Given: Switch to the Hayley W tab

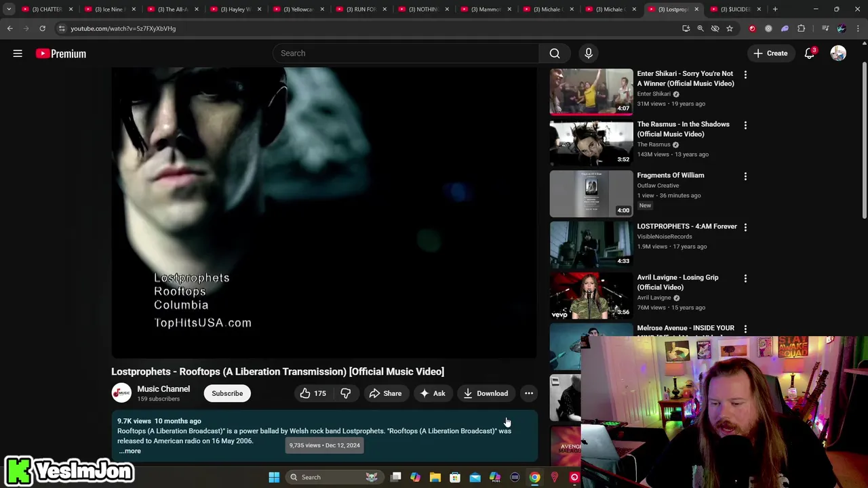Looking at the screenshot, I should [235, 9].
